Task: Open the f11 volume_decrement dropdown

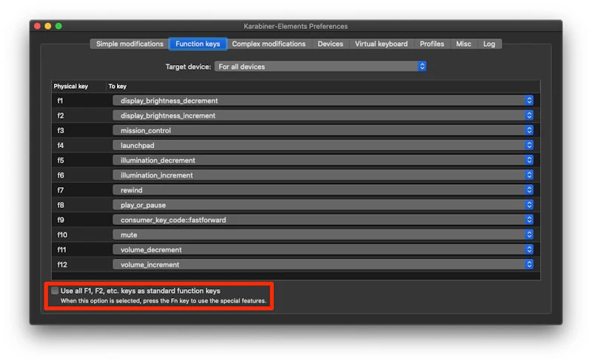Action: click(323, 249)
